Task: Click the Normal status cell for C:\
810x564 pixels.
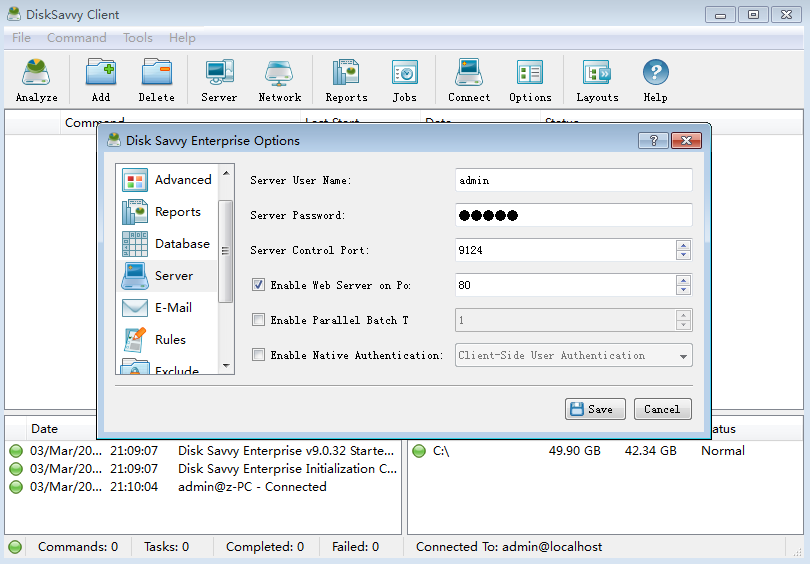Action: pyautogui.click(x=723, y=451)
